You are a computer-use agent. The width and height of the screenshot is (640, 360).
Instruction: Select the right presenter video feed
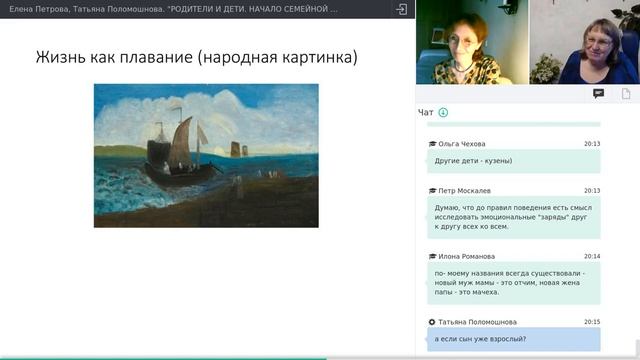click(584, 42)
